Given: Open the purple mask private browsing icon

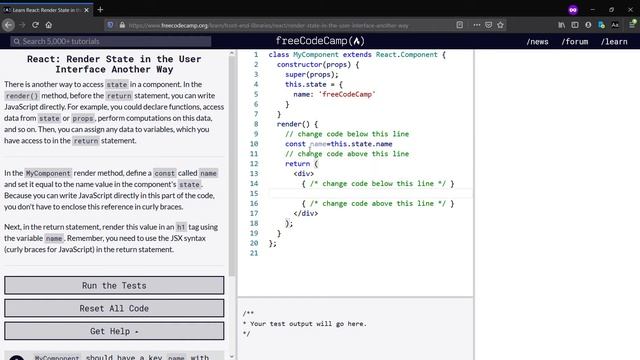Looking at the screenshot, I should click(573, 10).
